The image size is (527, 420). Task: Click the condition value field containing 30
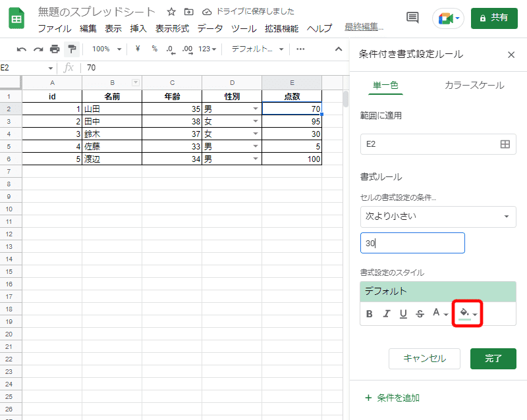(412, 242)
